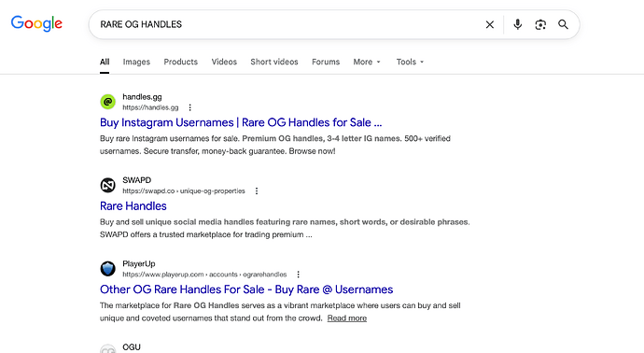Open three-dot menu for PlayerUp result
This screenshot has height=353, width=644.
click(299, 275)
